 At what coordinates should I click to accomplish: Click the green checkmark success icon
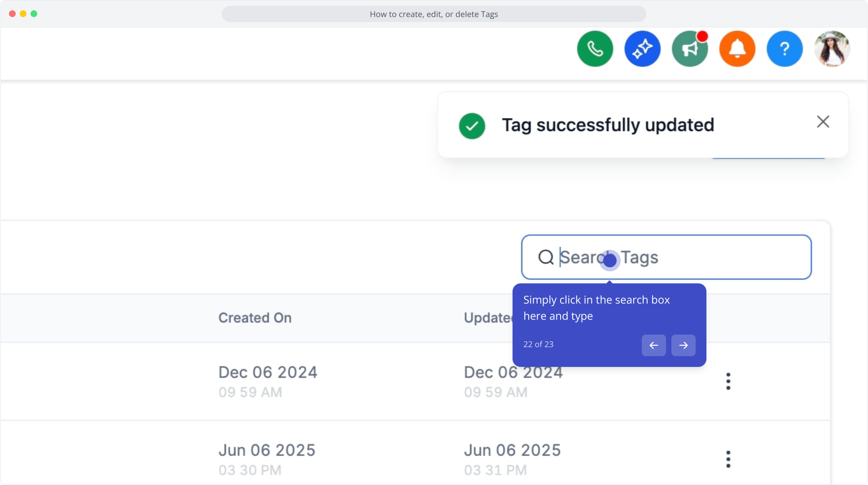[x=472, y=126]
